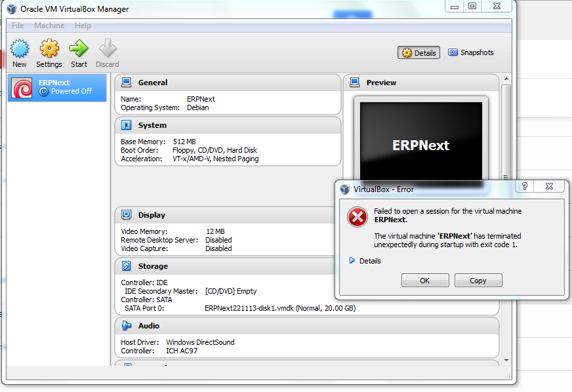
Task: Click the General section header title
Action: pos(152,83)
